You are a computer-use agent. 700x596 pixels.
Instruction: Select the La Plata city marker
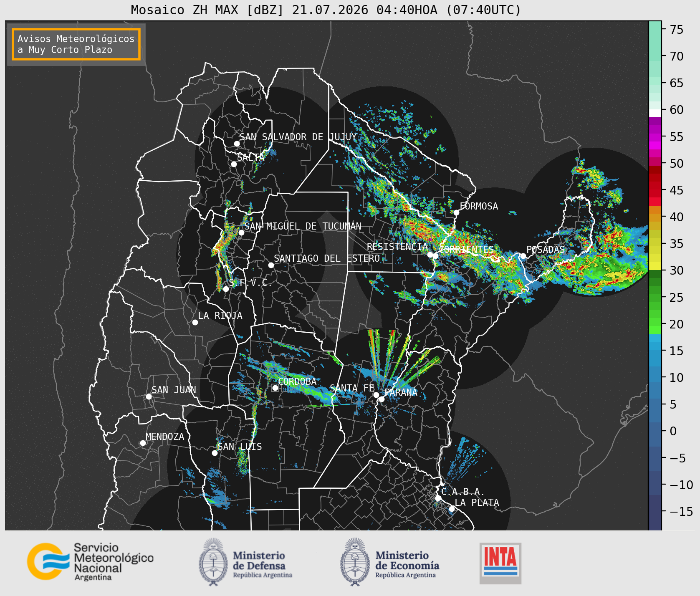click(x=451, y=509)
